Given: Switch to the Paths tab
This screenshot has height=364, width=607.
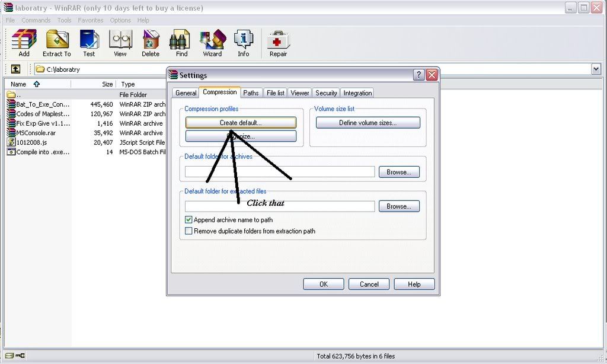Looking at the screenshot, I should tap(251, 93).
